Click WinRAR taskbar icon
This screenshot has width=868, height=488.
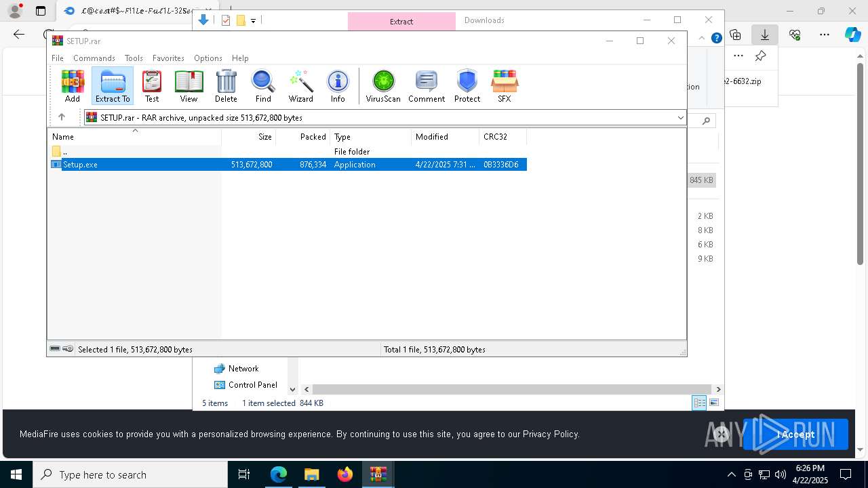pos(378,474)
